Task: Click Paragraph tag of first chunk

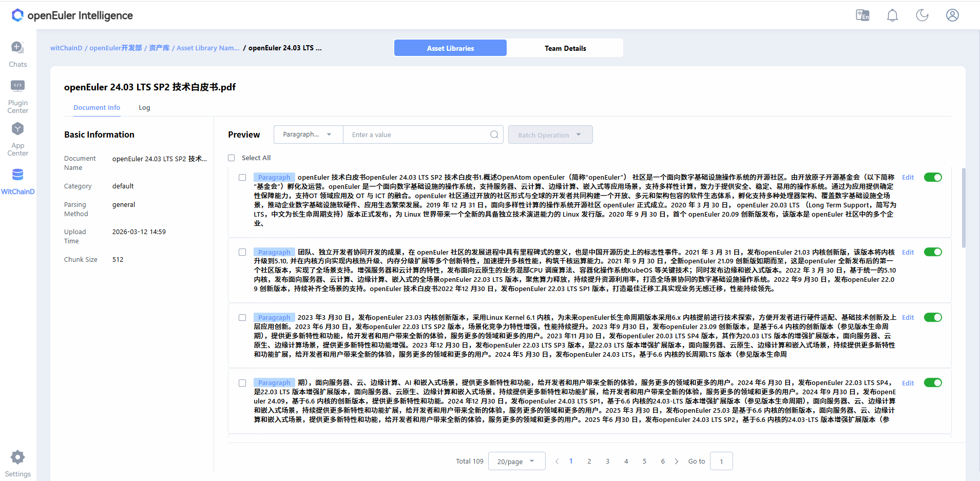Action: (274, 178)
